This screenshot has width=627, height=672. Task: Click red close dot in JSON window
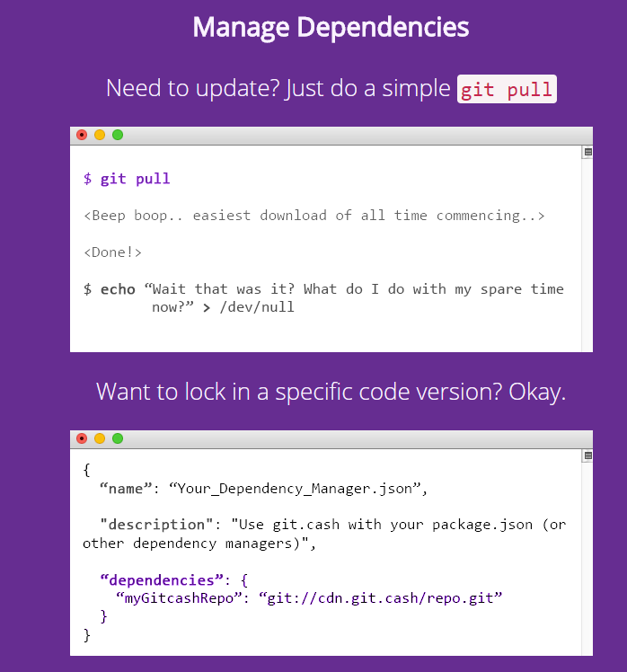point(82,438)
